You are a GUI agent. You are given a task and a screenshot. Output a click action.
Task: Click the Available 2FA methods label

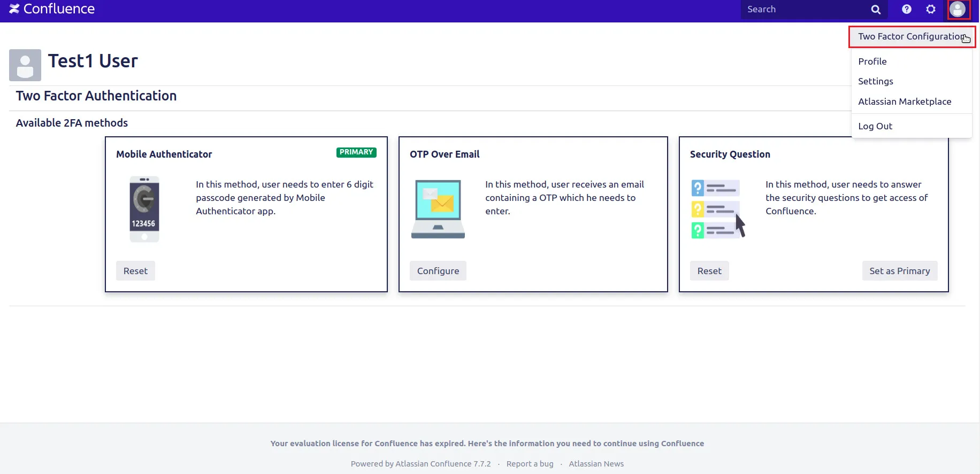pyautogui.click(x=72, y=123)
